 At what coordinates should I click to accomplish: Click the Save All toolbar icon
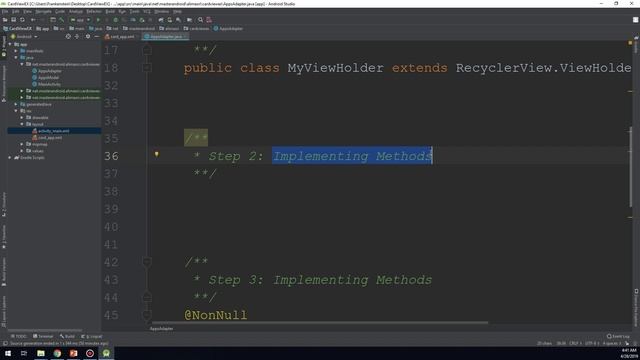tap(13, 20)
